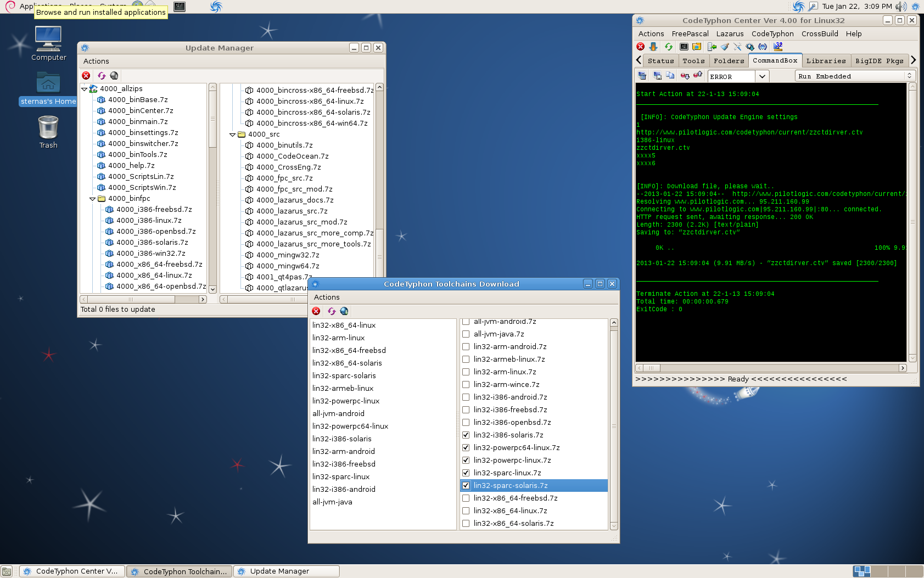Select 4000_lazarus_src.7z in the file tree
This screenshot has height=578, width=924.
point(292,211)
